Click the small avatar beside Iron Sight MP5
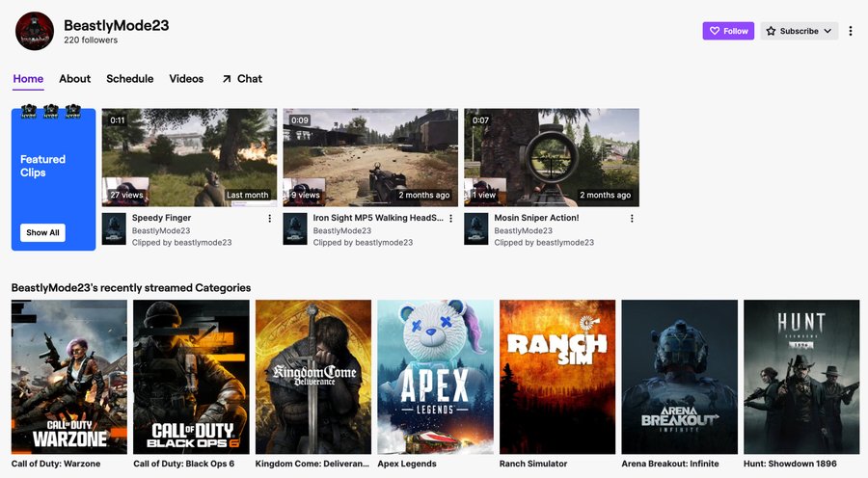This screenshot has height=478, width=868. point(295,229)
